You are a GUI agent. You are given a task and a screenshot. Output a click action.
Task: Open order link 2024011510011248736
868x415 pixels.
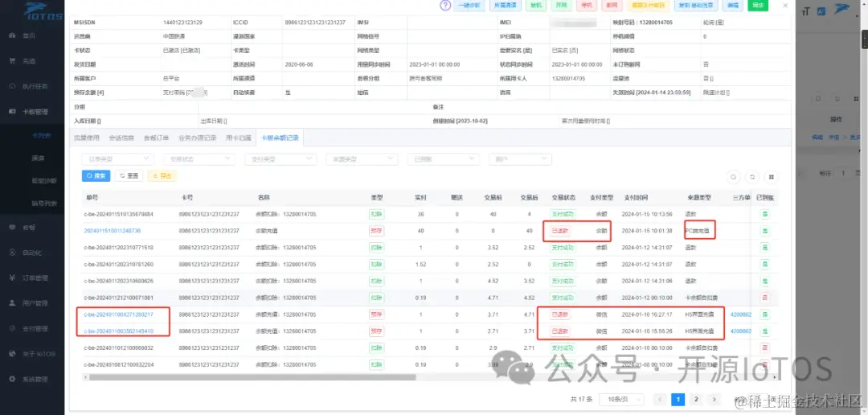tap(113, 231)
